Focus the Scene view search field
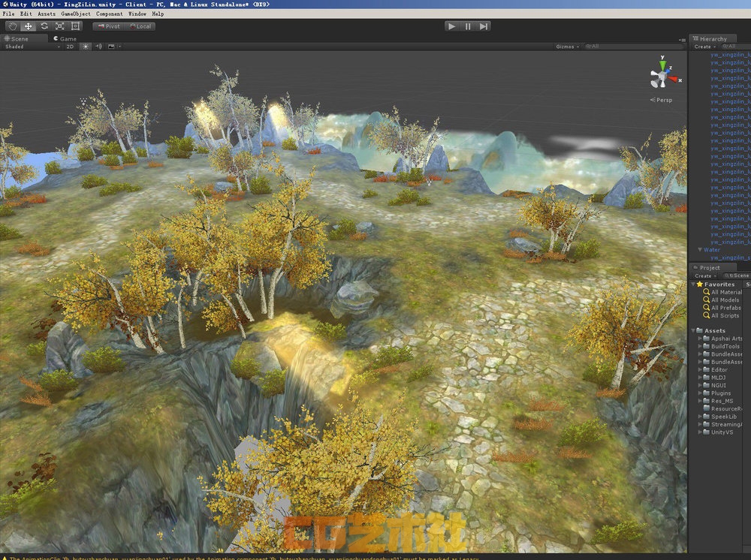This screenshot has width=751, height=560. pyautogui.click(x=634, y=47)
